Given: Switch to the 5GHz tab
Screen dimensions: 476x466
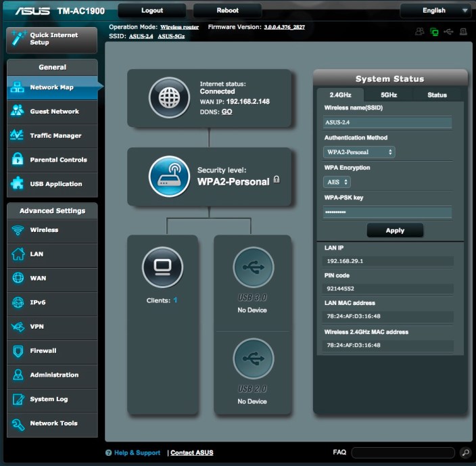Looking at the screenshot, I should [389, 95].
